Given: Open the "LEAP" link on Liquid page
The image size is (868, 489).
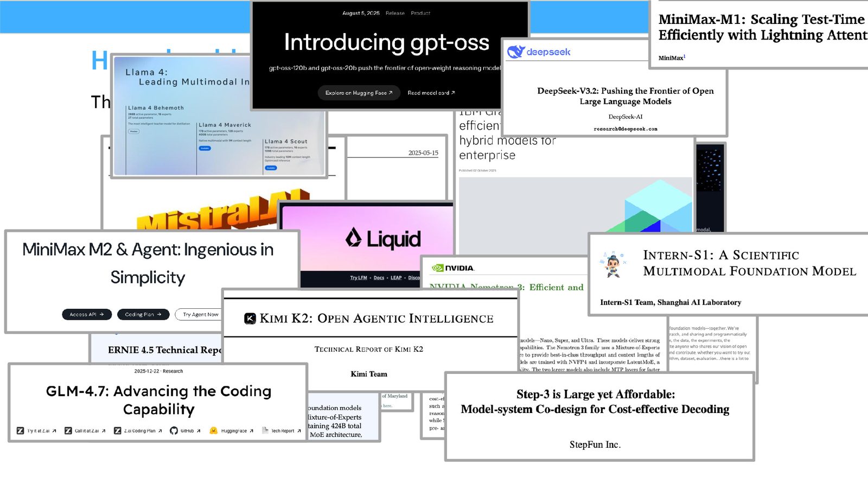Looking at the screenshot, I should [396, 278].
